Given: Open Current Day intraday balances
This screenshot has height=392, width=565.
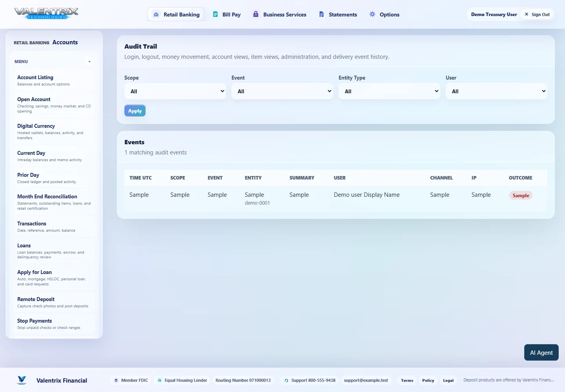Looking at the screenshot, I should [x=54, y=156].
